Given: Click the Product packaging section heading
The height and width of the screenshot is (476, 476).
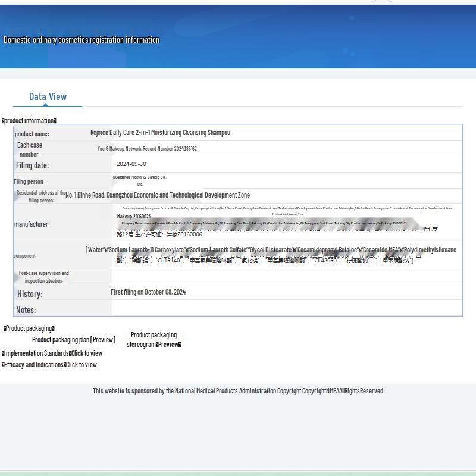Looking at the screenshot, I should pyautogui.click(x=29, y=328).
